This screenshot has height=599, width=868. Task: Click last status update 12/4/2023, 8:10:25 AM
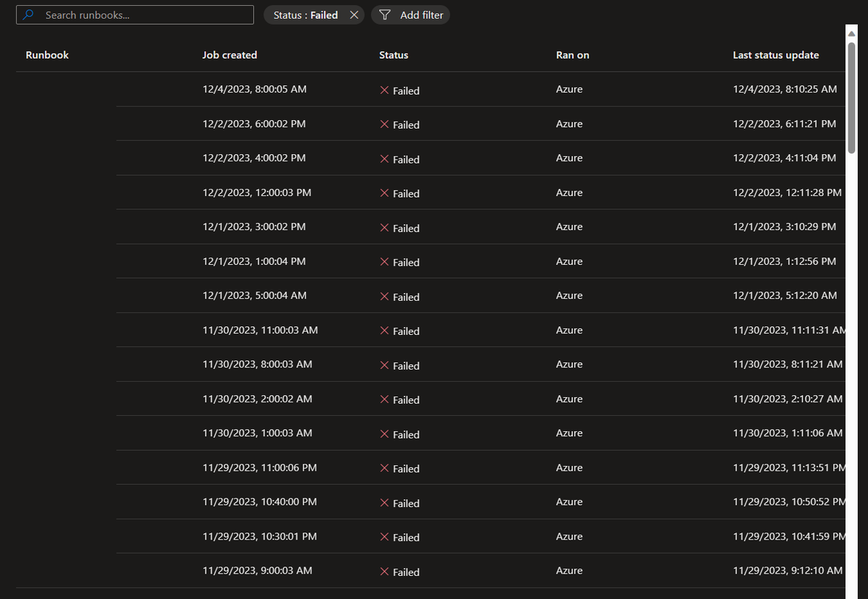(x=785, y=89)
